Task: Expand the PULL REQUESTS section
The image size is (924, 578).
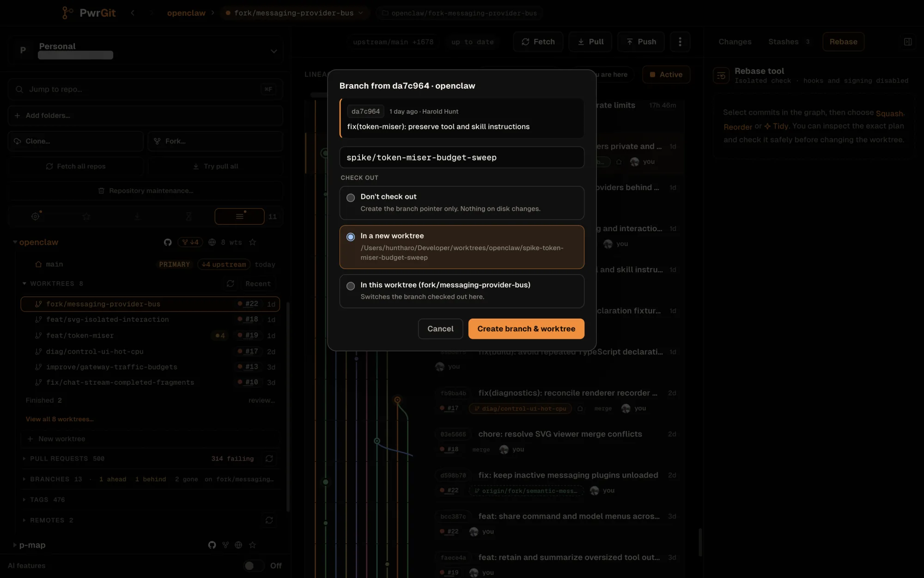Action: tap(24, 458)
